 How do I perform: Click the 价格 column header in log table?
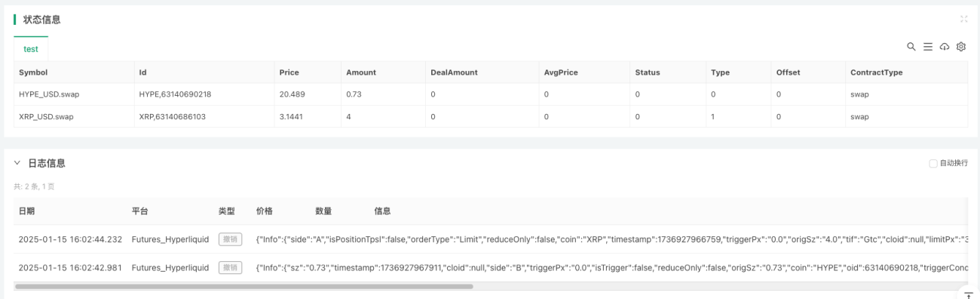click(x=265, y=211)
